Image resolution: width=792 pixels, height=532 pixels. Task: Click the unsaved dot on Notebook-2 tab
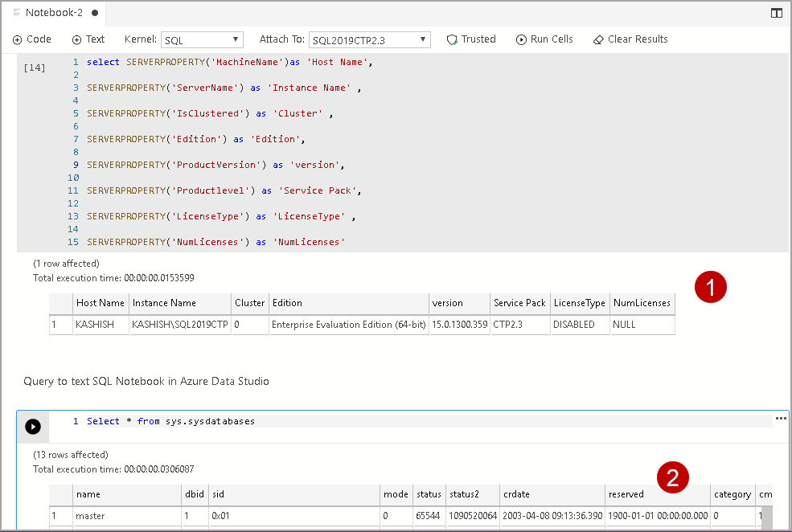click(95, 14)
